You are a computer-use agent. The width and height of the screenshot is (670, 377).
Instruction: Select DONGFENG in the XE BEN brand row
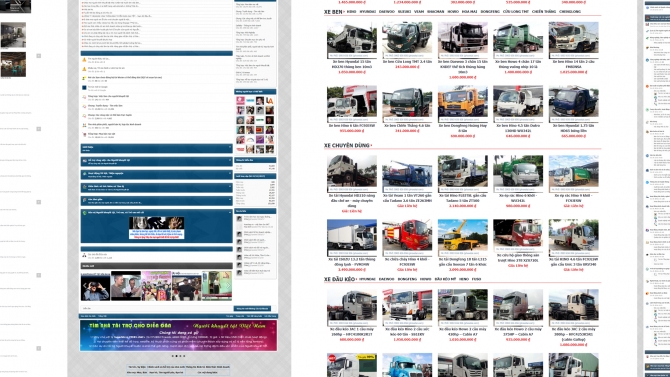tap(490, 12)
